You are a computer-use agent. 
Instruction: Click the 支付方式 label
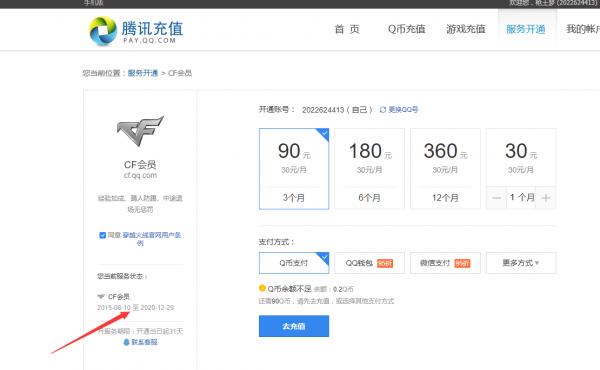[x=276, y=242]
